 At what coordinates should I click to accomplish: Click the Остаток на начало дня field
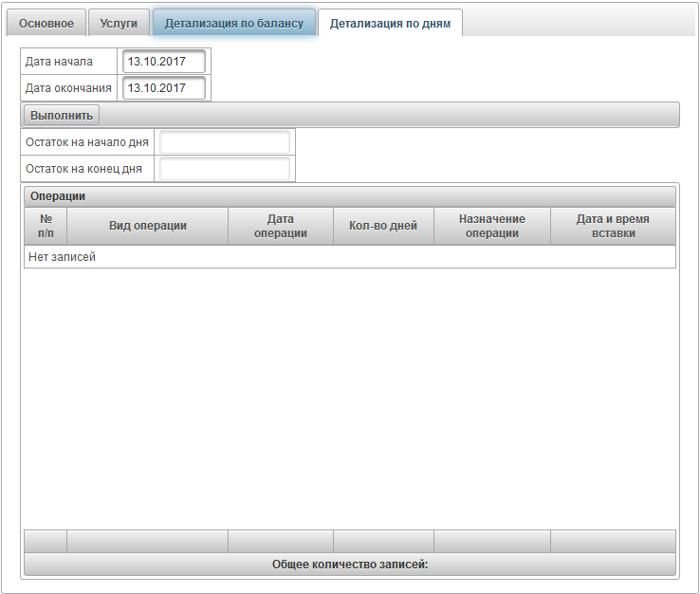click(224, 142)
